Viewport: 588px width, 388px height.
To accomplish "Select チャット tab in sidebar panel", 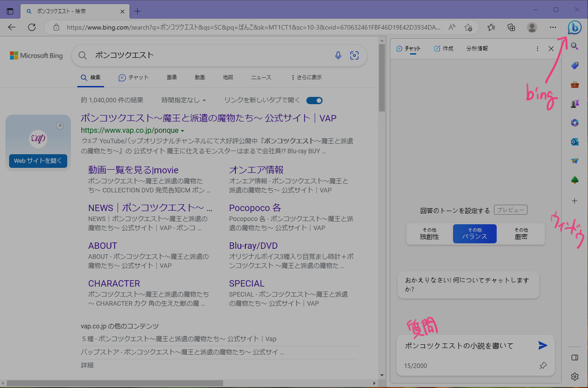I will pyautogui.click(x=409, y=49).
